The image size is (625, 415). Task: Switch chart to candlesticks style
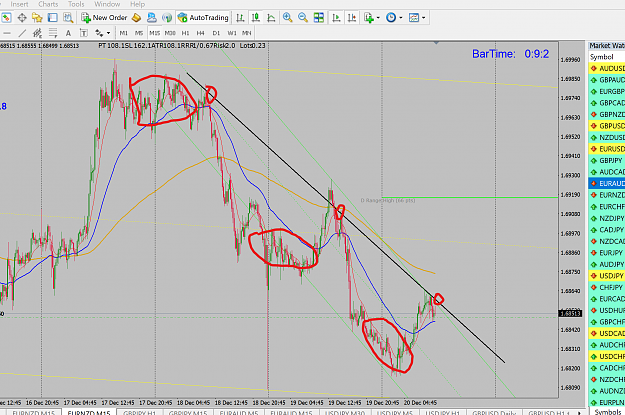(x=256, y=18)
